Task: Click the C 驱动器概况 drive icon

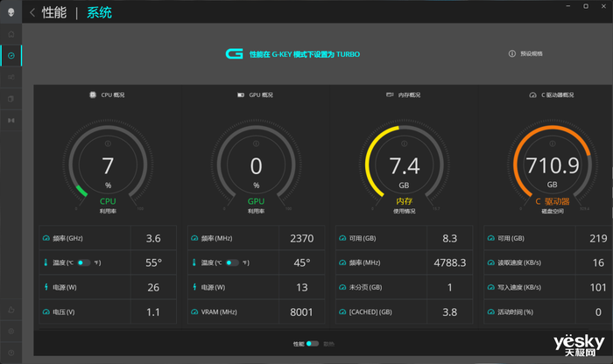Action: [532, 94]
